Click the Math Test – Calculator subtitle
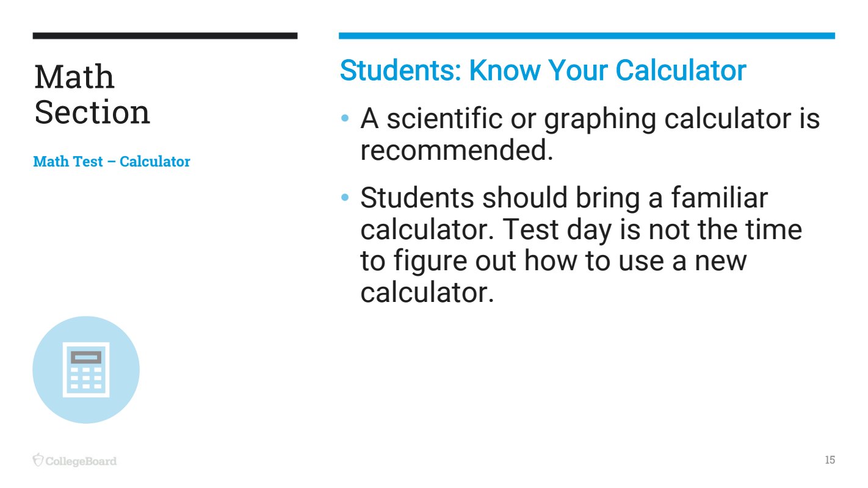868x488 pixels. pyautogui.click(x=112, y=162)
